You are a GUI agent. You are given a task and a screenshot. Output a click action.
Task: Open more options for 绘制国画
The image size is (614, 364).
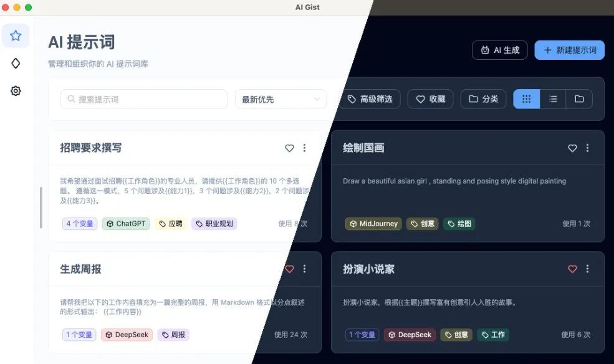[587, 148]
